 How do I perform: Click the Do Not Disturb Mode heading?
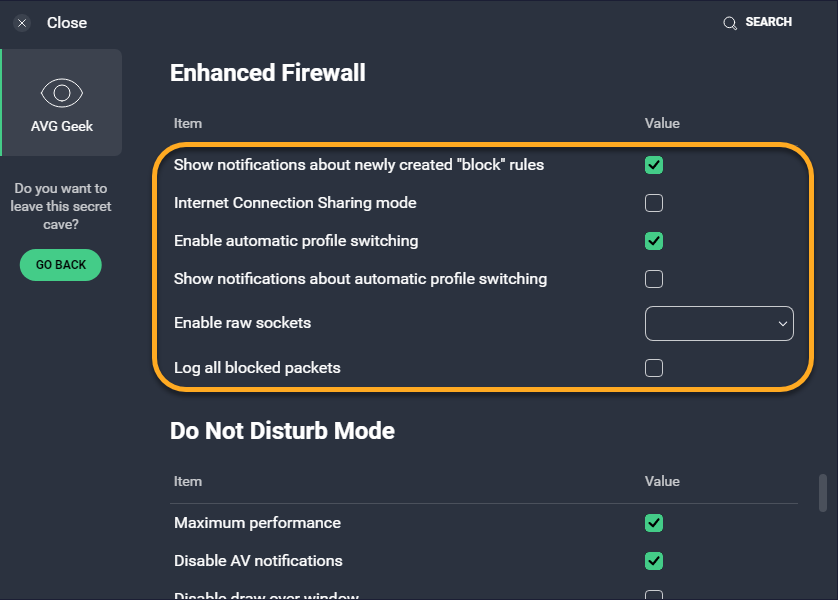point(282,431)
